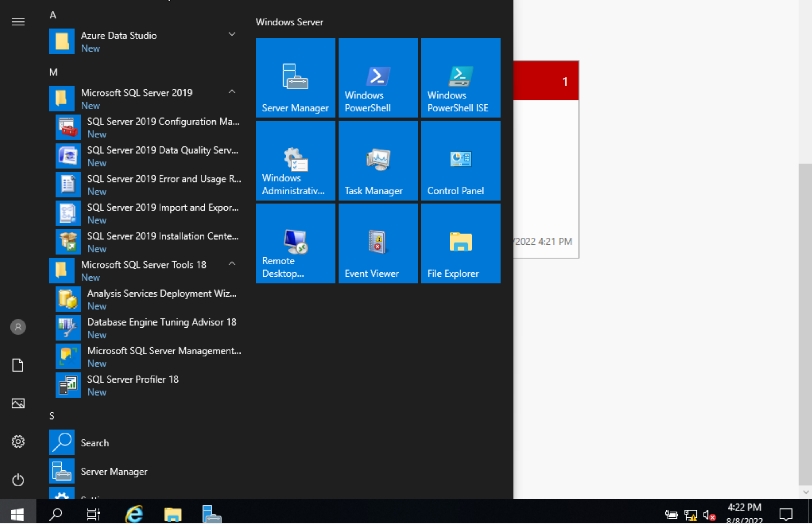Open Settings gear in Start sidebar
This screenshot has width=812, height=524.
point(18,441)
